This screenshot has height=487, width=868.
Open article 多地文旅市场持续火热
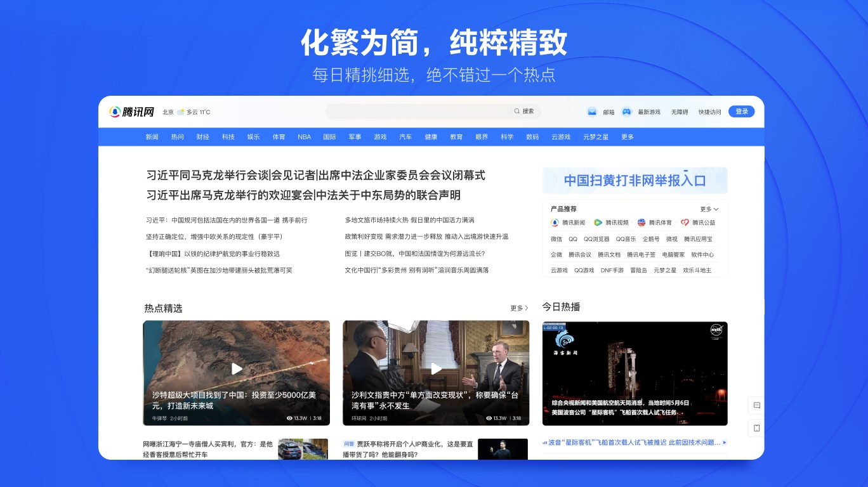coord(410,220)
